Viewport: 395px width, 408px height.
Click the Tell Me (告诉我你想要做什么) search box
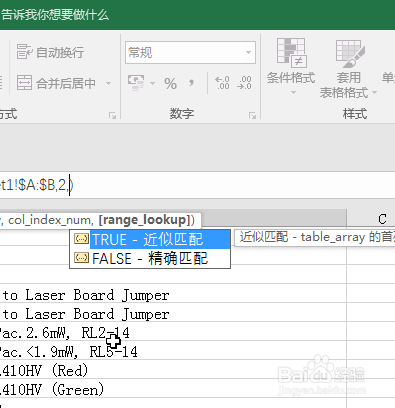tap(55, 15)
